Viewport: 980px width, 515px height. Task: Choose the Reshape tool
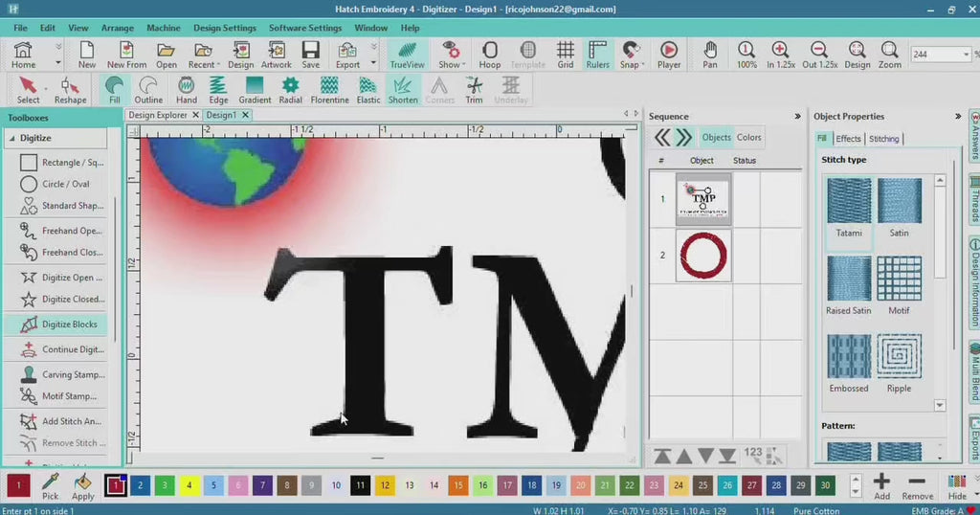tap(70, 91)
